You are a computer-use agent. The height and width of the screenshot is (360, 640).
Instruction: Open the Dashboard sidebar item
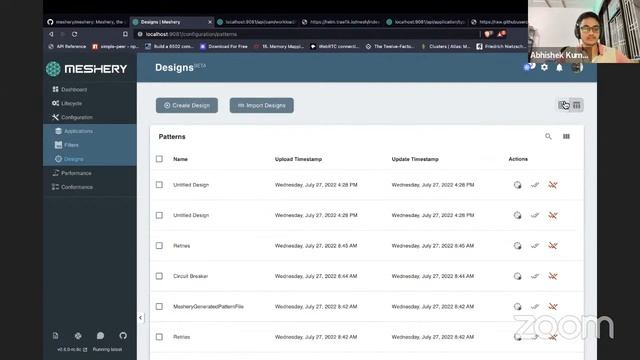[x=69, y=89]
